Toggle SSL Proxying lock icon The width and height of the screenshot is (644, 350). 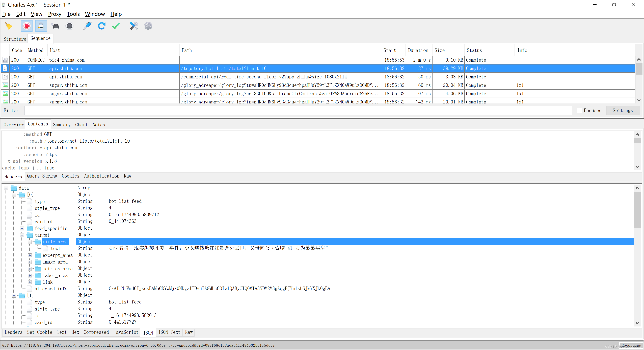pos(41,26)
